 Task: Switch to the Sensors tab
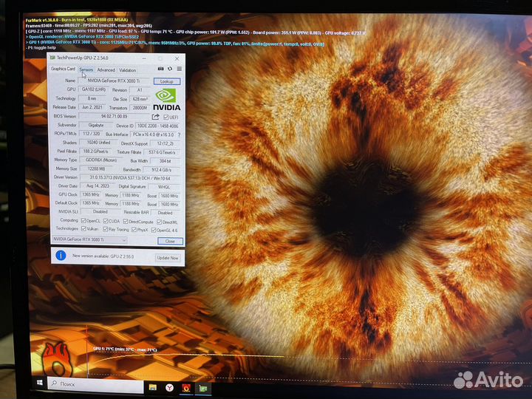pyautogui.click(x=86, y=69)
